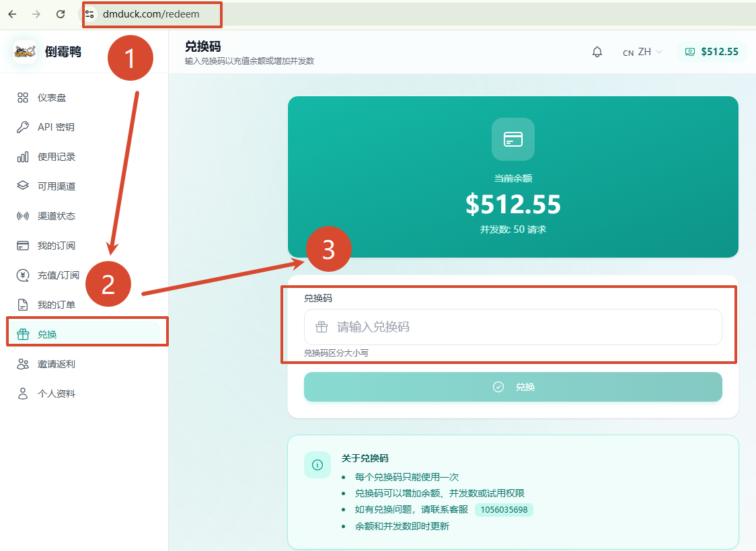Click the 输入兑换码以充值余额或增加并发数 subtitle
Viewport: 756px width, 551px height.
[x=250, y=61]
